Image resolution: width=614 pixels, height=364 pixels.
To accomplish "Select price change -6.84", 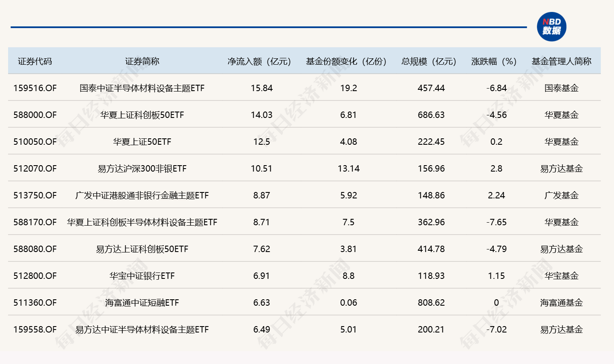I will coord(496,88).
